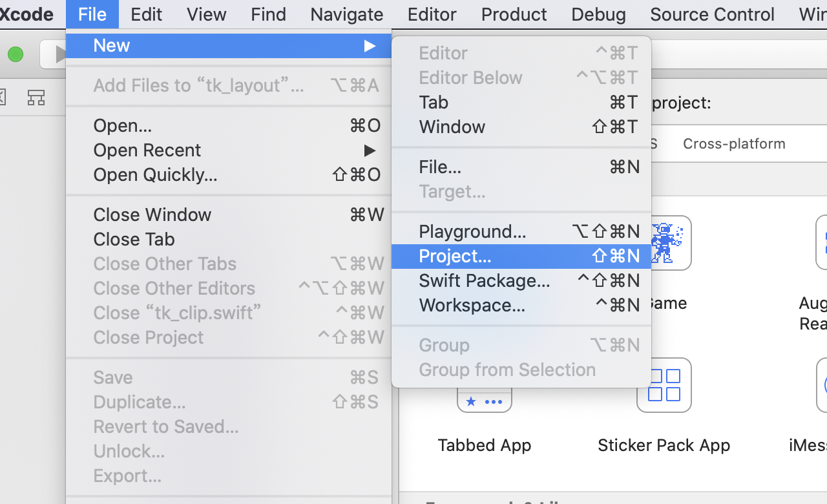The height and width of the screenshot is (504, 827).
Task: Select New Window in submenu
Action: [521, 127]
